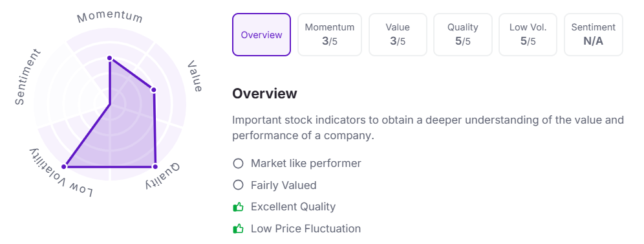Click the Low Price Fluctuation indicator text
The width and height of the screenshot is (644, 244).
[x=306, y=228]
